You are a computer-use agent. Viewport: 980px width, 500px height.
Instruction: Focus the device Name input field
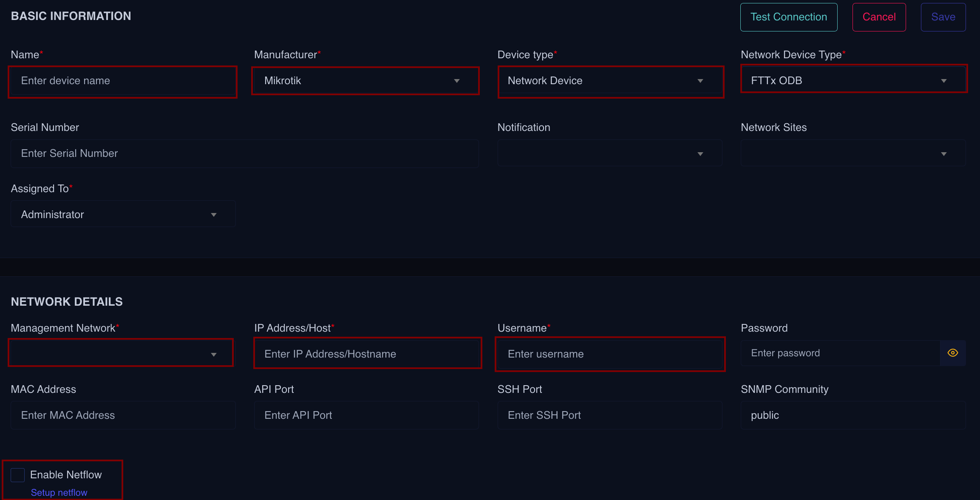[x=123, y=81]
